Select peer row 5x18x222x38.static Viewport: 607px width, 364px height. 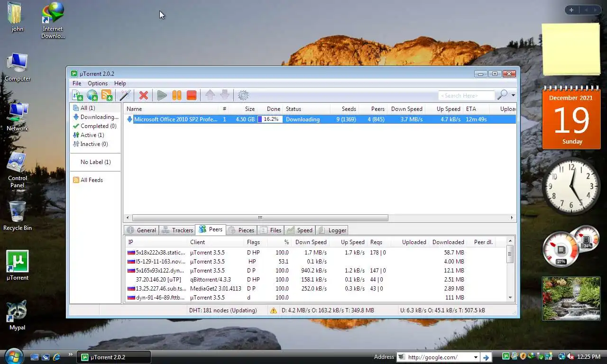tap(315, 253)
